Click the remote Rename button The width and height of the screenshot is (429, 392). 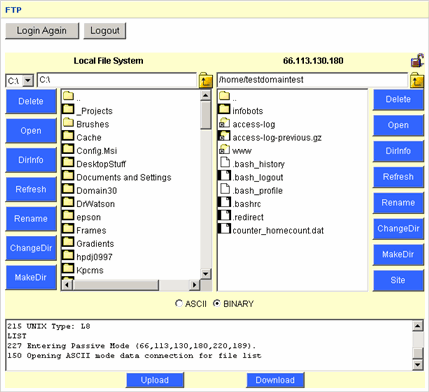(x=398, y=203)
